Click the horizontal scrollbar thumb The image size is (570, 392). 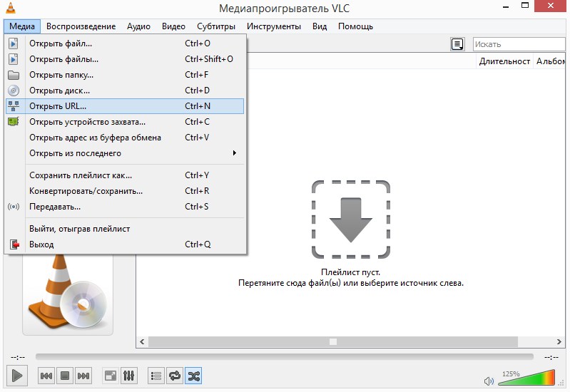[333, 341]
